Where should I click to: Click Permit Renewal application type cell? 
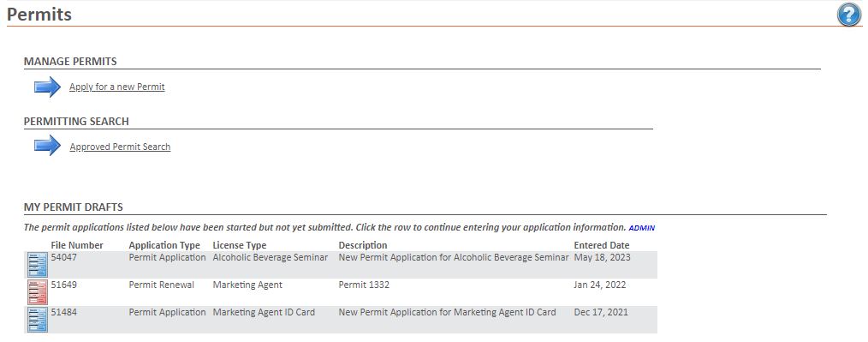coord(162,285)
